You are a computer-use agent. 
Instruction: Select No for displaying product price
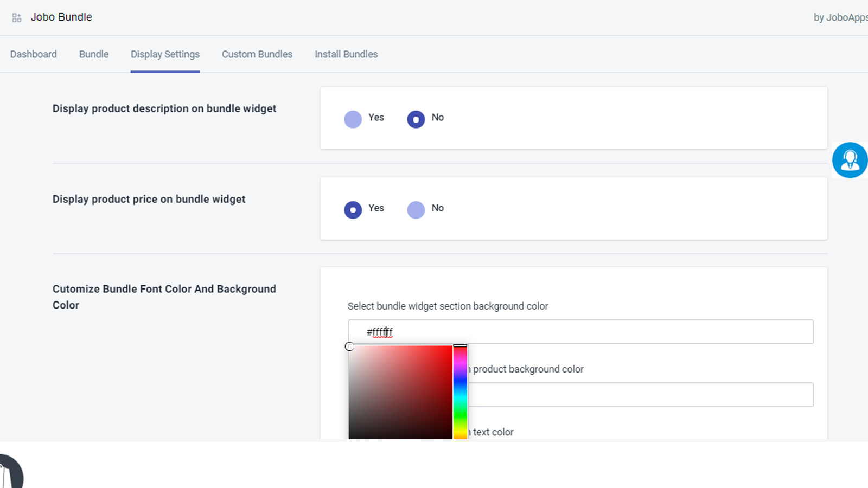click(x=416, y=209)
